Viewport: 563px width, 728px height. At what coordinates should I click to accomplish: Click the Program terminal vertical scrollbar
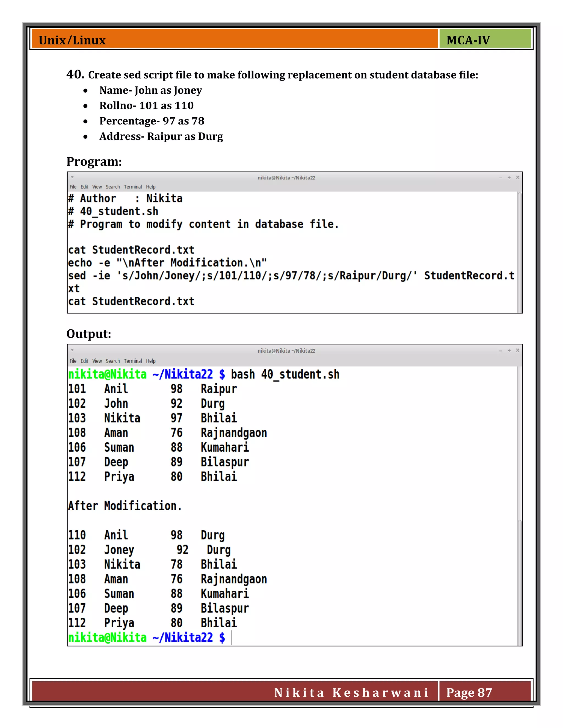[520, 252]
